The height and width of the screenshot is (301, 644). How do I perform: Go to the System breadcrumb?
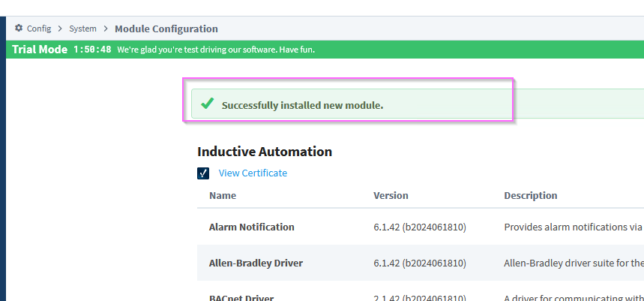coord(82,29)
